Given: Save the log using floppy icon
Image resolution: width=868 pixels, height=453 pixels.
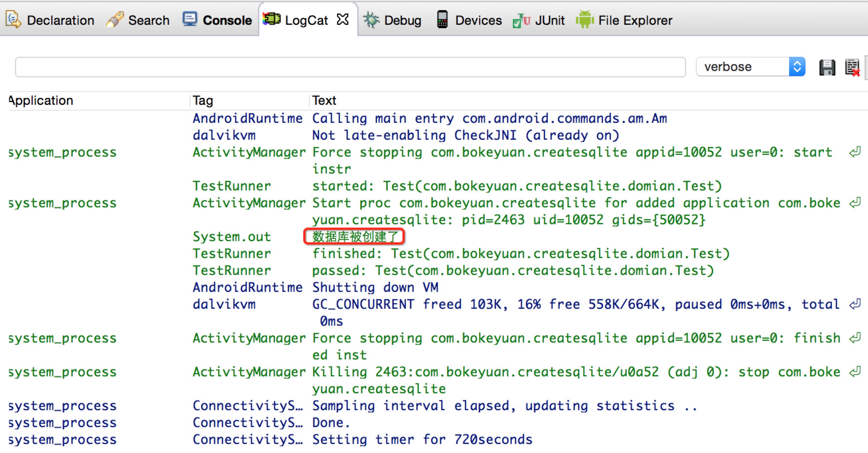Looking at the screenshot, I should click(x=827, y=67).
